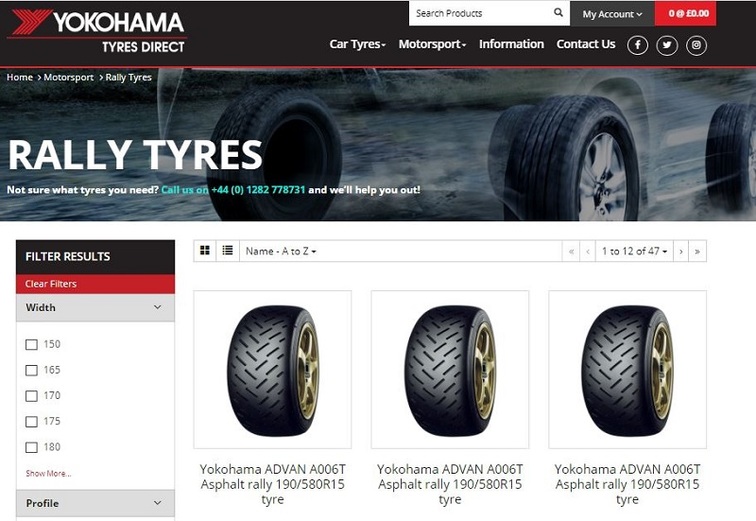Open the Instagram social icon
756x521 pixels.
coord(696,45)
